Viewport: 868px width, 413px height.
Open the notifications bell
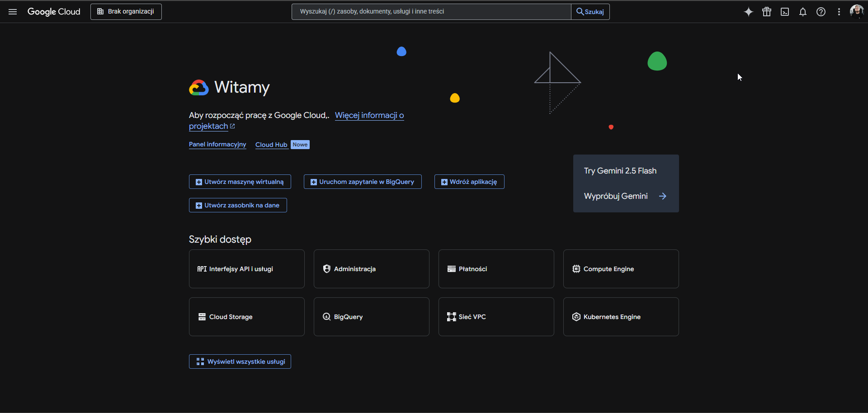[803, 12]
